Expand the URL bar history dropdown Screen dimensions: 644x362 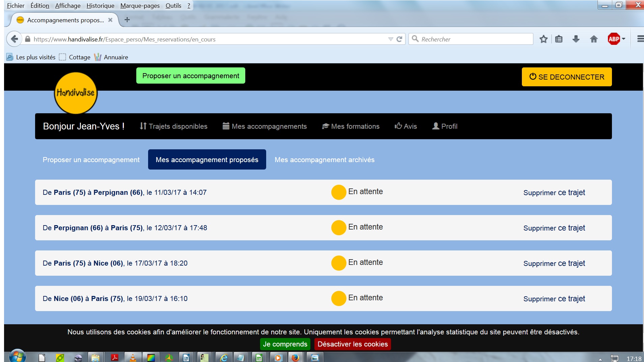point(391,39)
